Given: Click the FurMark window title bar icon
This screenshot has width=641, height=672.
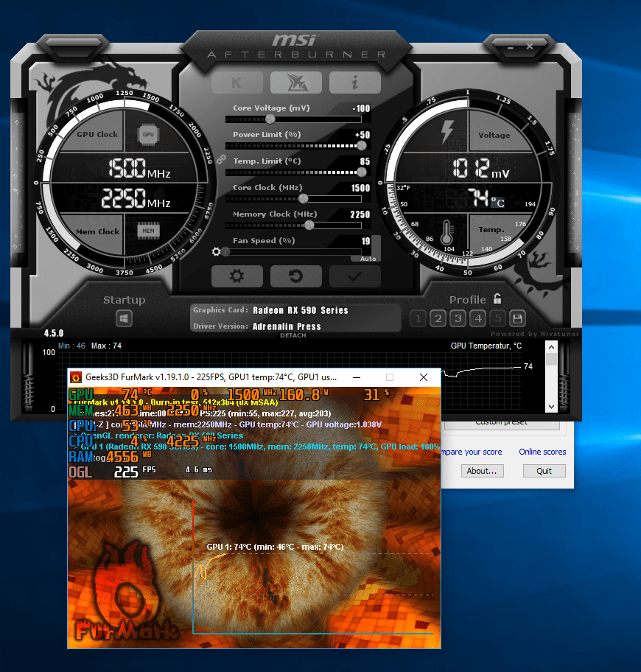Looking at the screenshot, I should (x=76, y=377).
